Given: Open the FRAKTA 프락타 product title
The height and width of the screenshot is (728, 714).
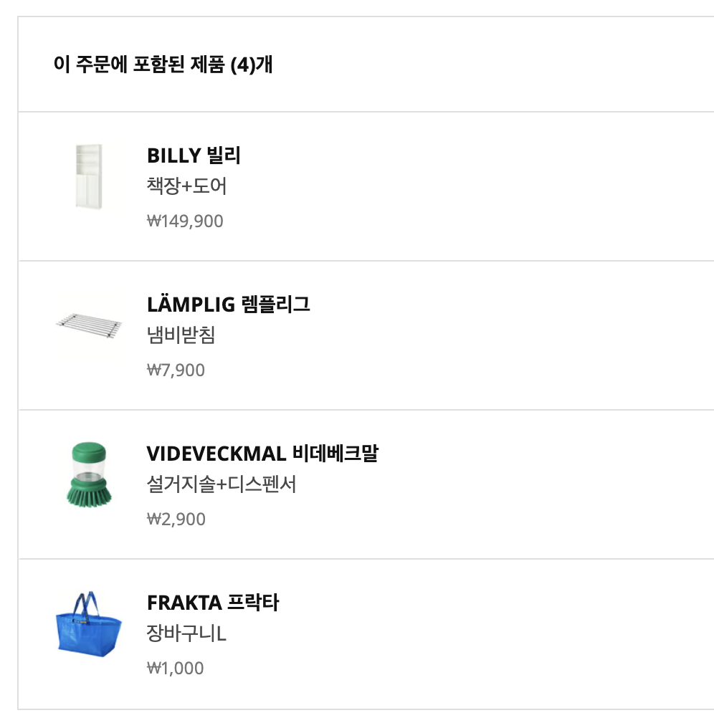Looking at the screenshot, I should [x=212, y=603].
